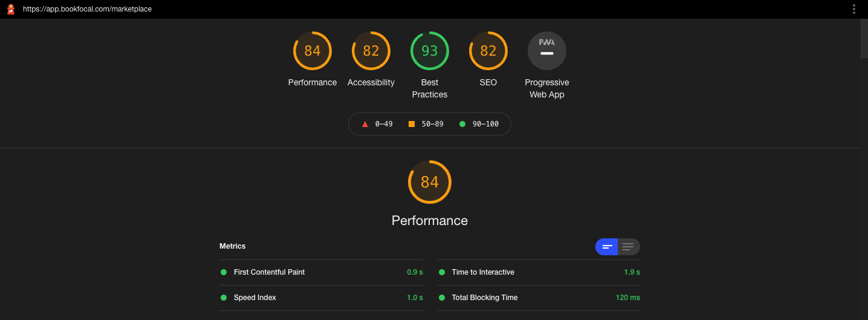Click the SEO label link
This screenshot has height=320, width=868.
[488, 82]
